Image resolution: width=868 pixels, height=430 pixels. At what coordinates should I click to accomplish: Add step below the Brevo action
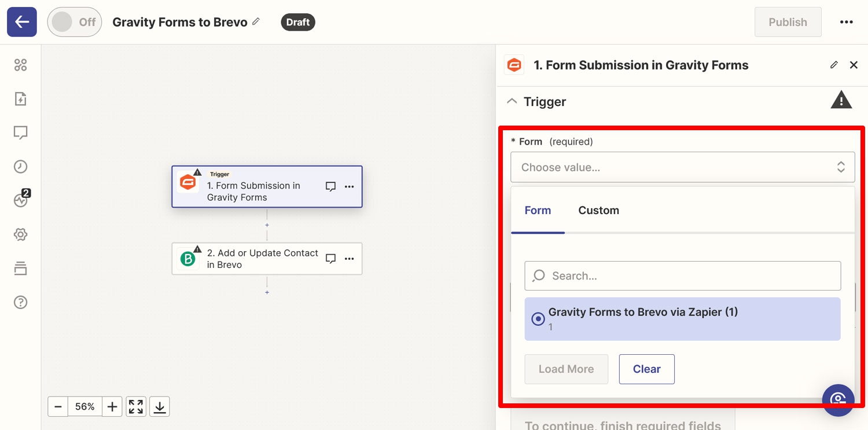pos(267,292)
